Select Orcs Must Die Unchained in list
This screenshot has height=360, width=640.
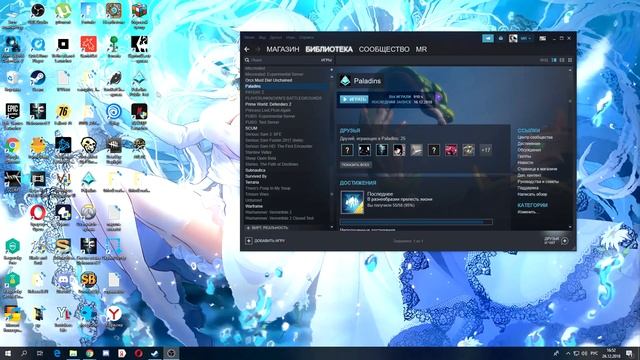[269, 80]
